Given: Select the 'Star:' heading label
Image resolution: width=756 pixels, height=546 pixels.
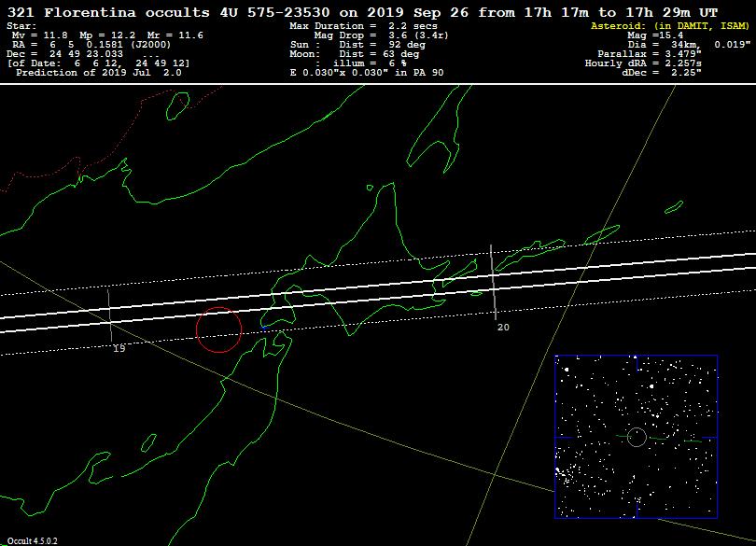Looking at the screenshot, I should point(21,26).
